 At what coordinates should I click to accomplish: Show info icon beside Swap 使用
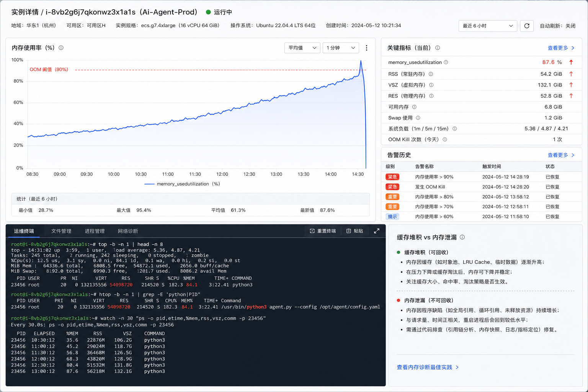tap(418, 118)
